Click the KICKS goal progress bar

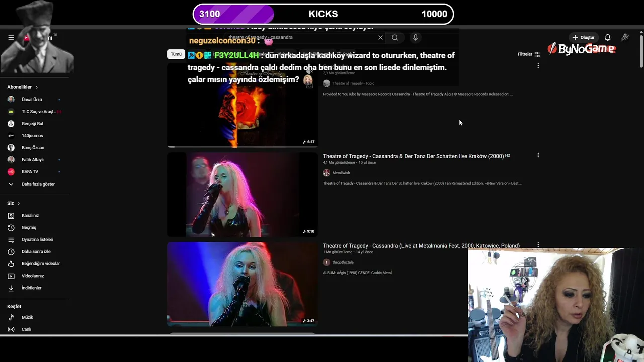coord(323,14)
